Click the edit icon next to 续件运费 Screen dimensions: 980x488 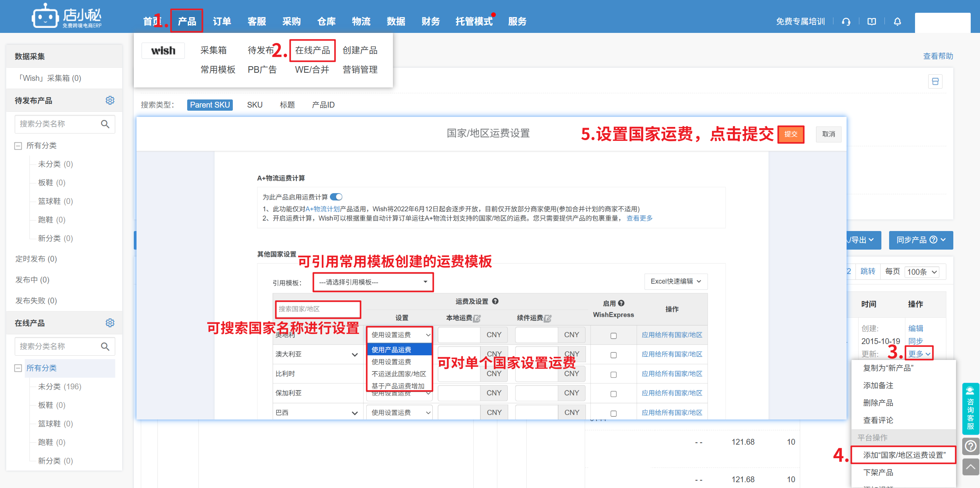(548, 318)
